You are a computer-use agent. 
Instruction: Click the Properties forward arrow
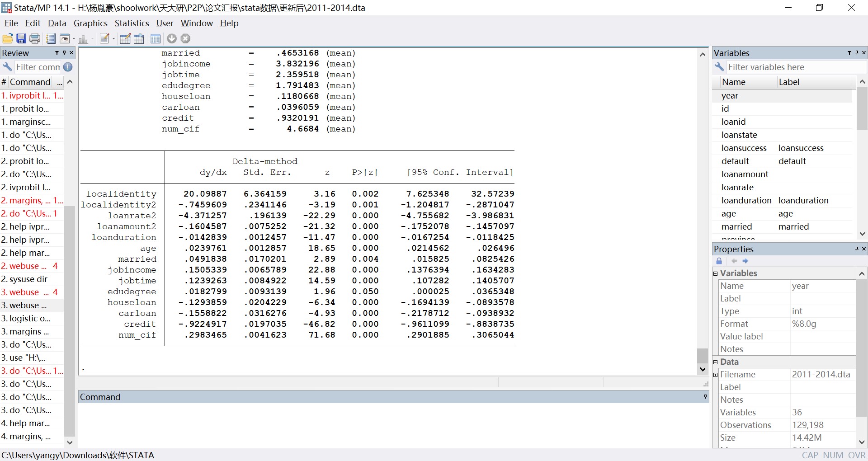(745, 261)
